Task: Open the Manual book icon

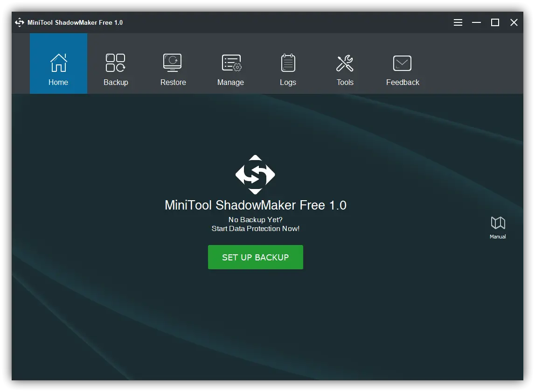Action: [498, 227]
